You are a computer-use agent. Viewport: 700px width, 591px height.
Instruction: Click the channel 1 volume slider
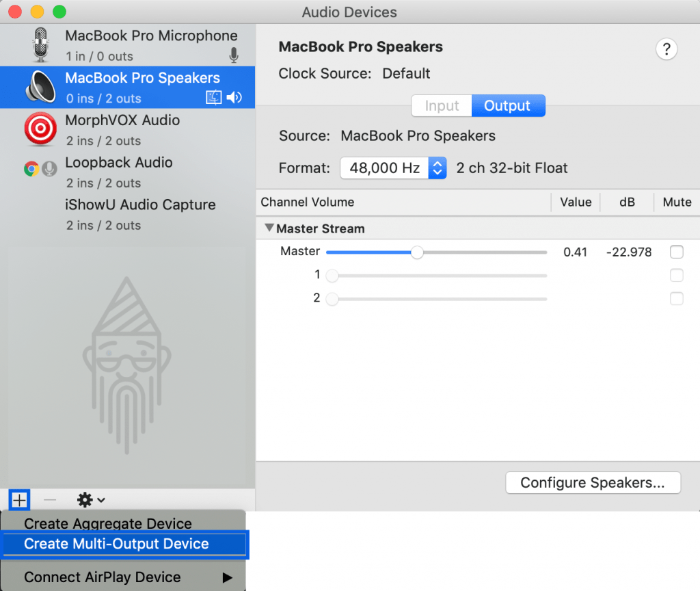coord(436,276)
